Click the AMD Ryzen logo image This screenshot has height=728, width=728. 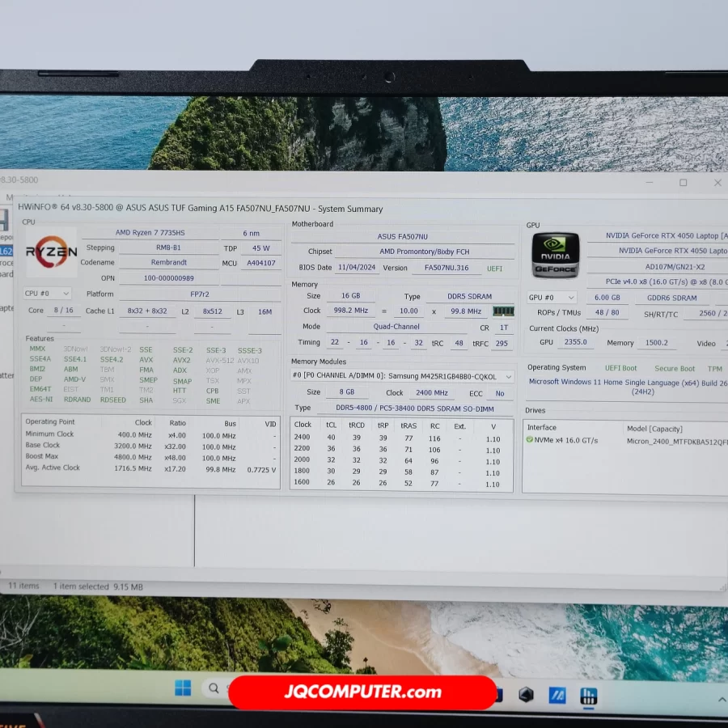51,252
